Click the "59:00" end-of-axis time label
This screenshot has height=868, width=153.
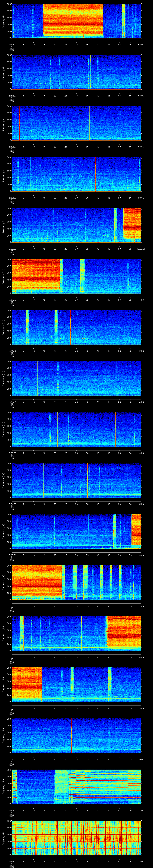pos(141,198)
